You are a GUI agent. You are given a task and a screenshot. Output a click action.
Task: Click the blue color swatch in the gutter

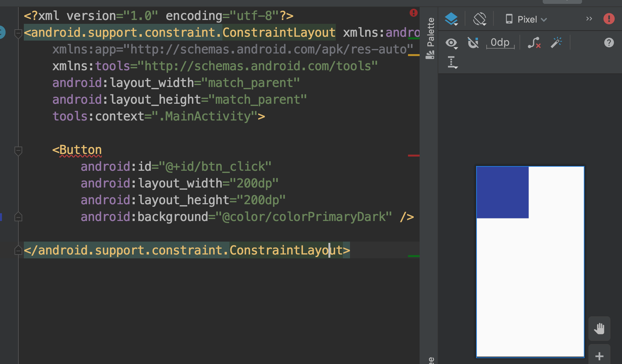click(x=1, y=217)
